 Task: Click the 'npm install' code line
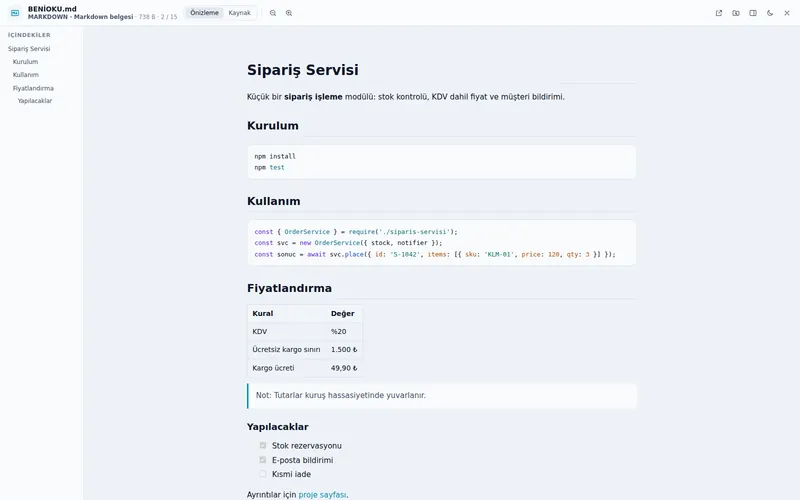[x=275, y=156]
